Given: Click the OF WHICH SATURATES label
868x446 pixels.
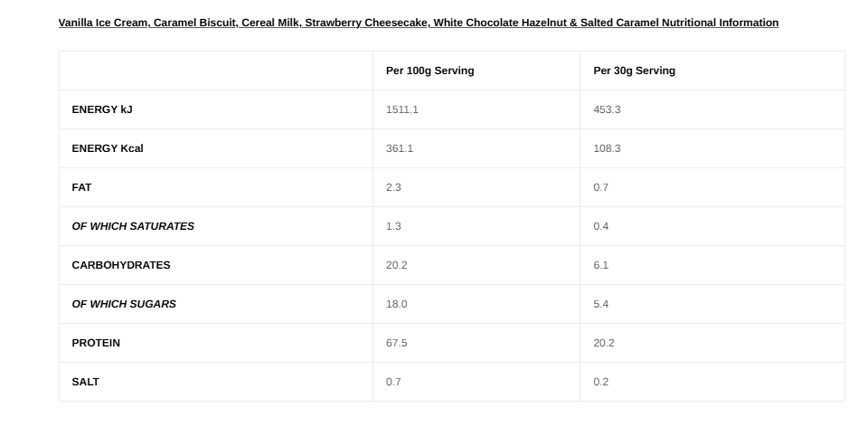Looking at the screenshot, I should click(x=133, y=226).
